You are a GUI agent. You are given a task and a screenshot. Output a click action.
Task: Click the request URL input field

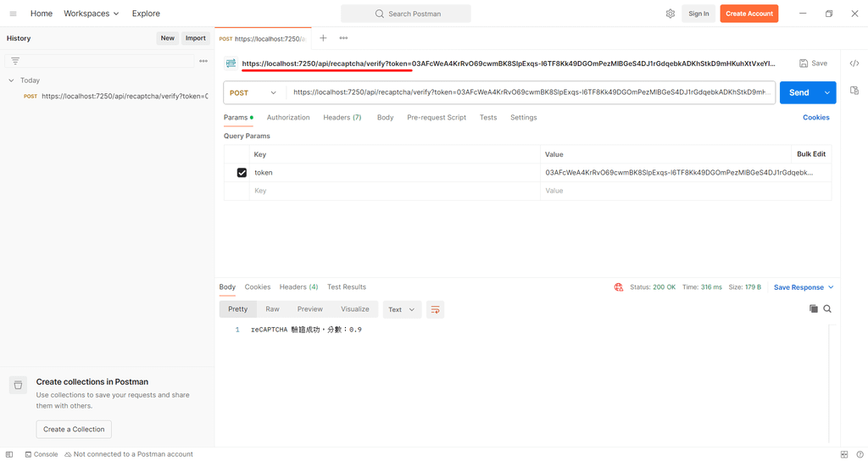point(531,92)
